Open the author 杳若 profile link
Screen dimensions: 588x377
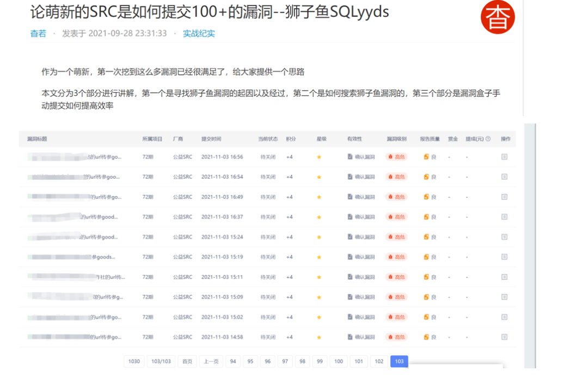pos(38,33)
